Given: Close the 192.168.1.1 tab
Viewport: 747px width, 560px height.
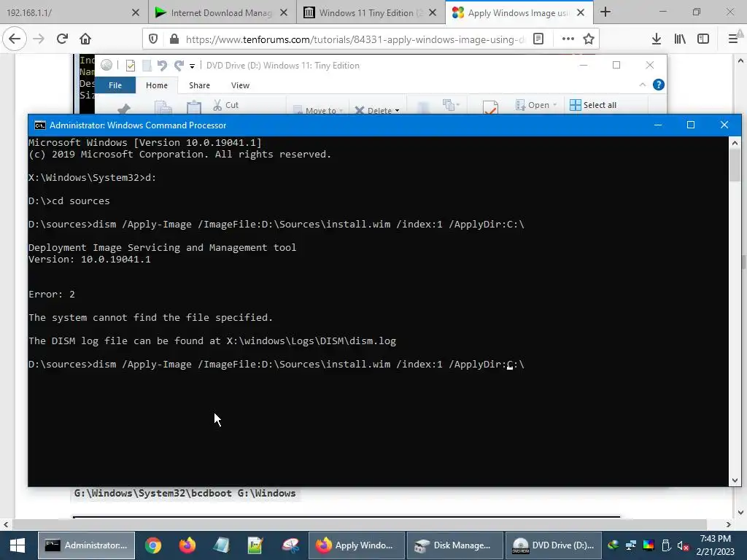Looking at the screenshot, I should click(135, 13).
